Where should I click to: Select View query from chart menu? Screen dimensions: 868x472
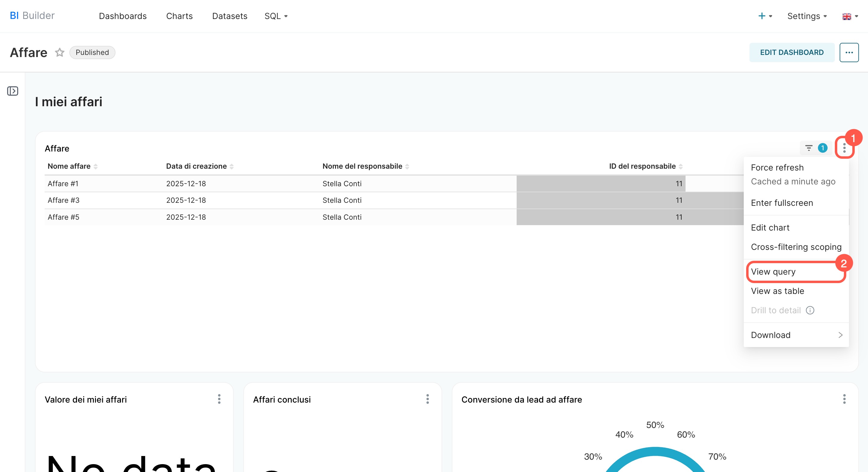tap(773, 272)
